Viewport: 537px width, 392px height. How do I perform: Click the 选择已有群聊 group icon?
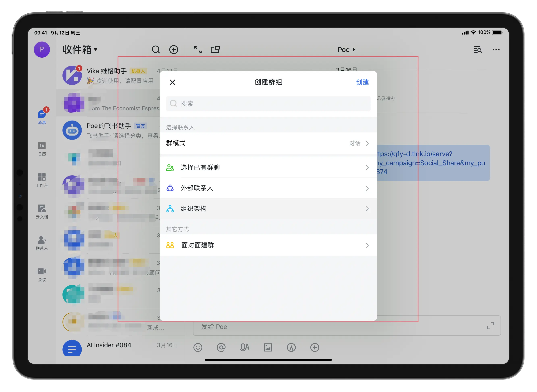pyautogui.click(x=170, y=167)
